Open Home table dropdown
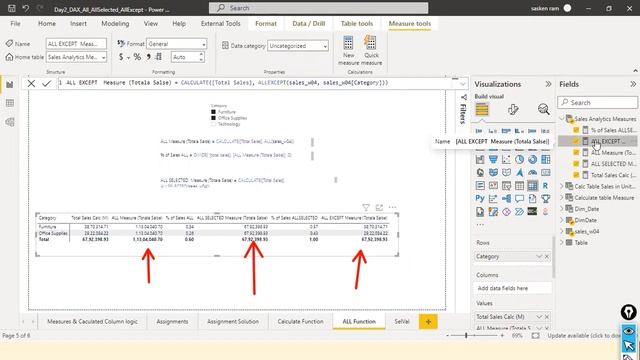 pos(76,57)
